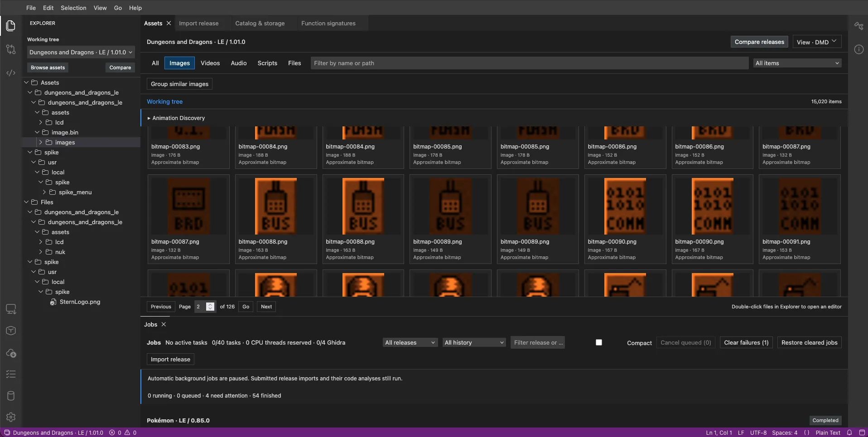Screen dimensions: 868x437
Task: Expand the Animation Discovery section
Action: 176,118
